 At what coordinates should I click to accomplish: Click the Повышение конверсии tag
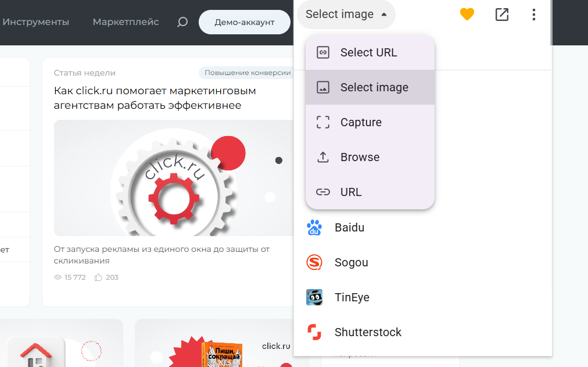pos(246,73)
